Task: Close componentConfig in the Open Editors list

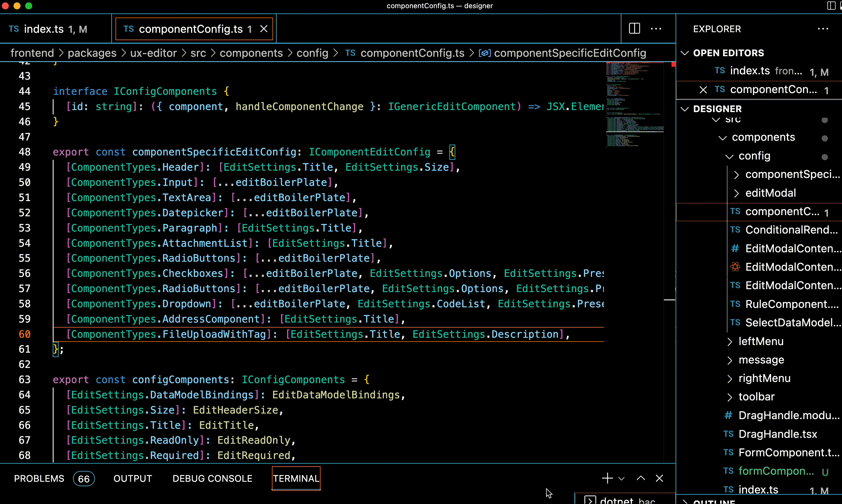Action: click(703, 90)
